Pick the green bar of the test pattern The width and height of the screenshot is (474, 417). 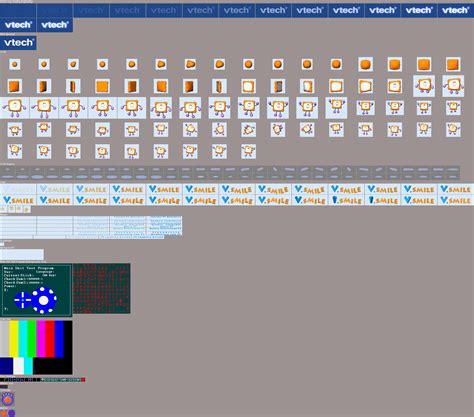[32, 339]
